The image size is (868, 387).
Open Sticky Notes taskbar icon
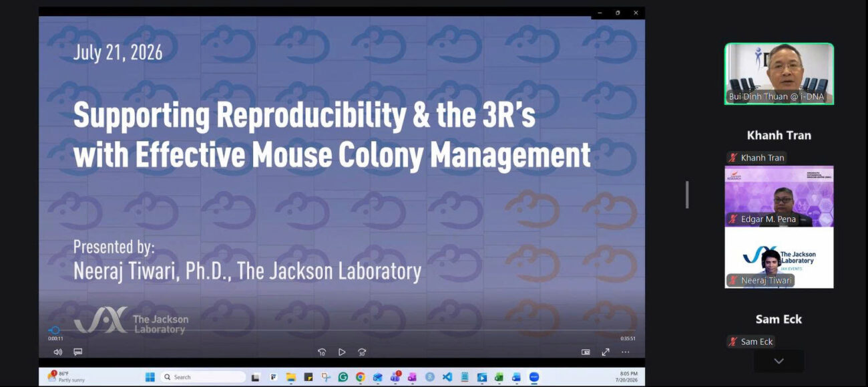click(308, 377)
